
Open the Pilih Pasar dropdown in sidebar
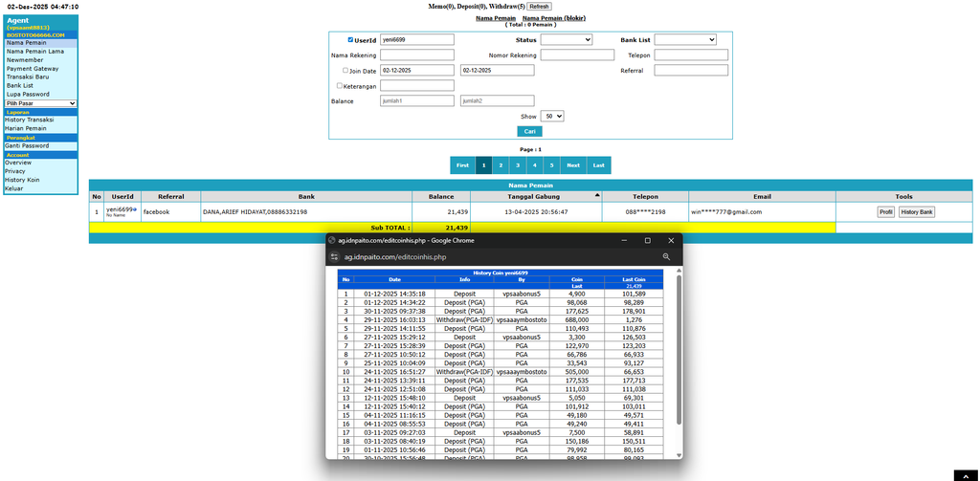point(40,103)
